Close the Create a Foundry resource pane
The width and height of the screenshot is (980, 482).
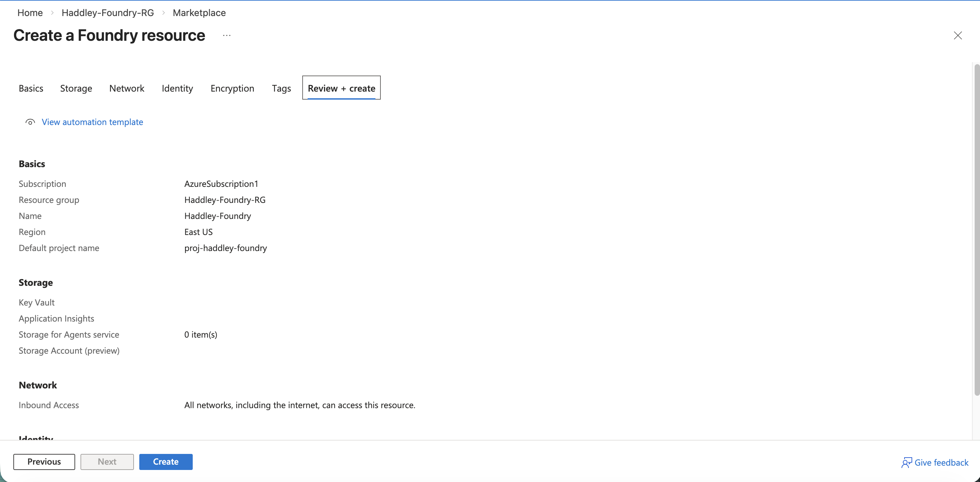coord(958,35)
